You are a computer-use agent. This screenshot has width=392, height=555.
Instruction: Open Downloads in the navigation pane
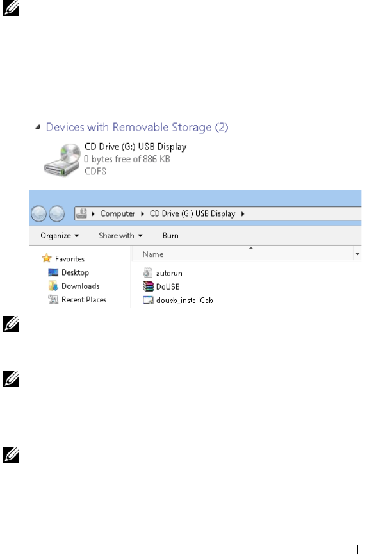coord(80,286)
